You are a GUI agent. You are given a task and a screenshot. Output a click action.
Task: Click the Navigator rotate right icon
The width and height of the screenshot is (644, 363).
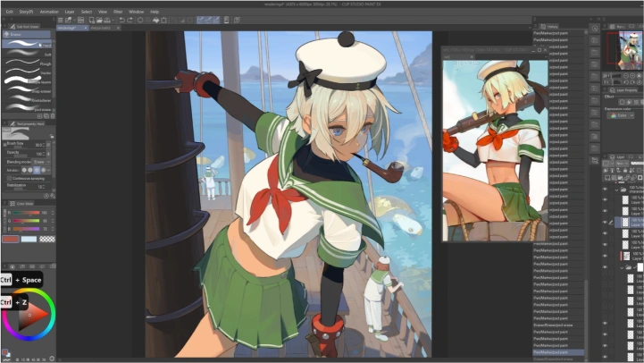point(632,82)
